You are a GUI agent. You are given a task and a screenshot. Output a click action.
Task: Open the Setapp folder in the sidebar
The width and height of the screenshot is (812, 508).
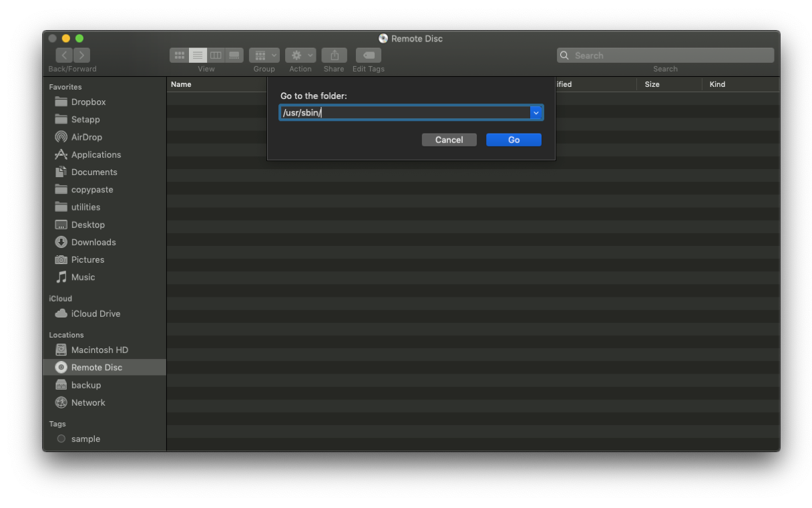click(x=104, y=120)
